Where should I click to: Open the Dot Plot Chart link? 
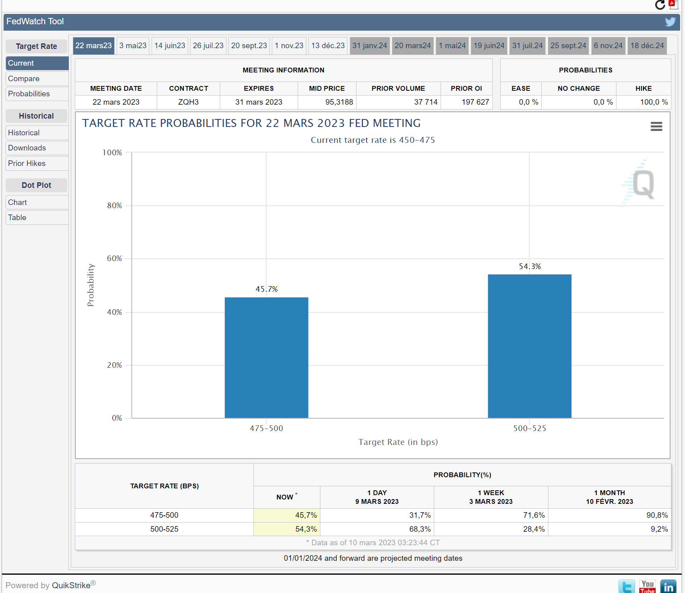pos(37,203)
